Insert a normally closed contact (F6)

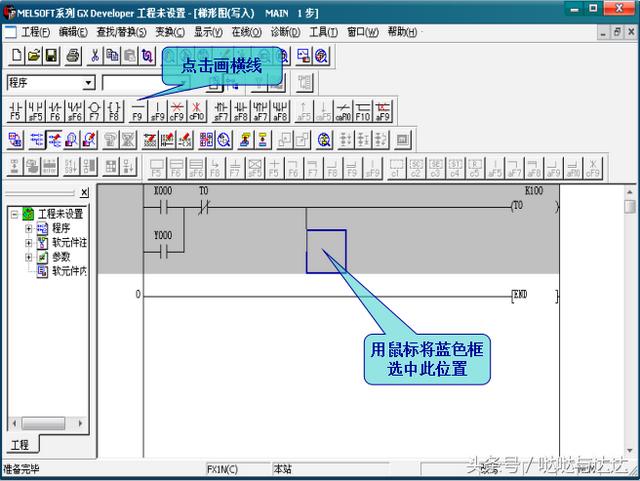[55, 111]
